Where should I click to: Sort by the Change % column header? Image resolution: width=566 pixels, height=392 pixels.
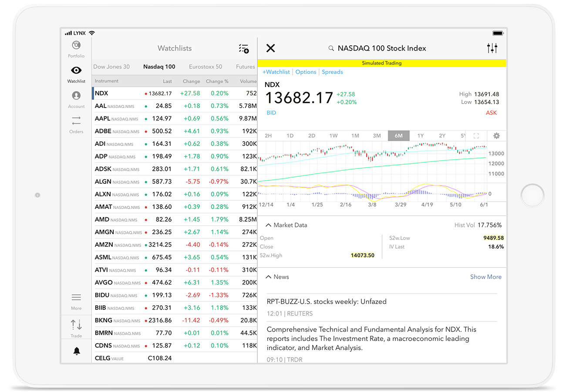pyautogui.click(x=217, y=81)
